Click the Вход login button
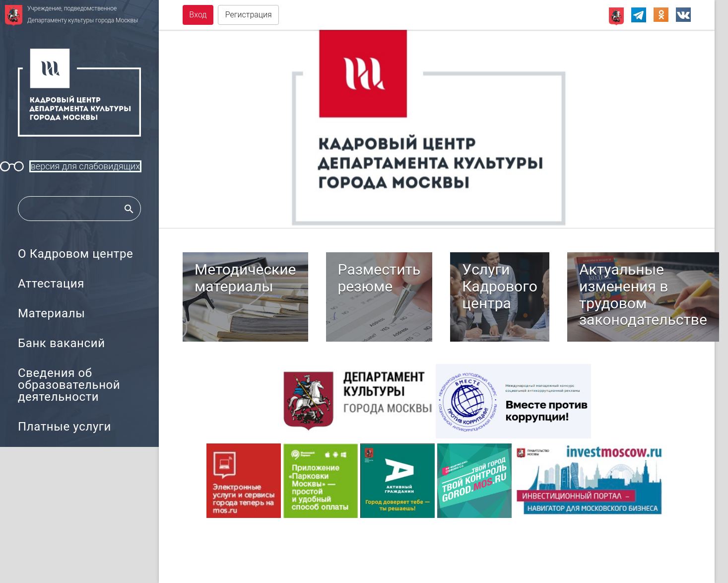This screenshot has height=583, width=728. [x=198, y=15]
